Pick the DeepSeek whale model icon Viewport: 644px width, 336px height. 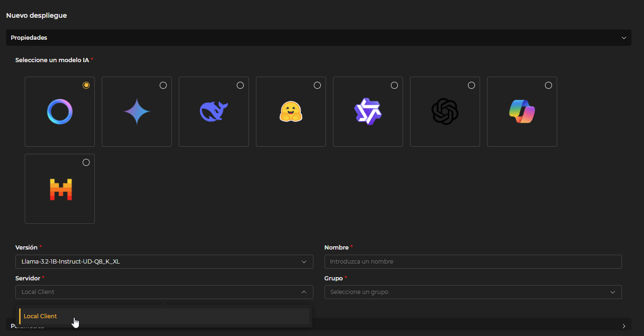(x=214, y=112)
